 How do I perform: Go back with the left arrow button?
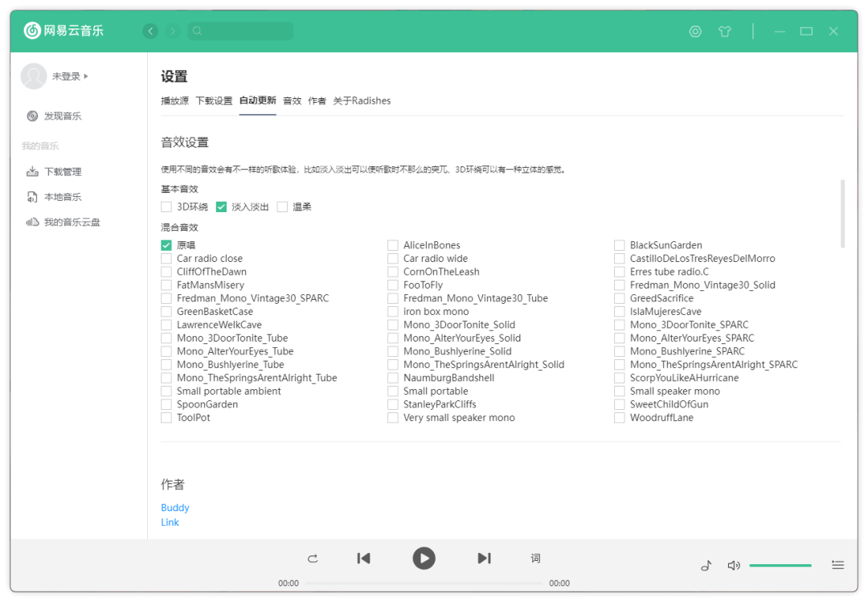click(150, 31)
